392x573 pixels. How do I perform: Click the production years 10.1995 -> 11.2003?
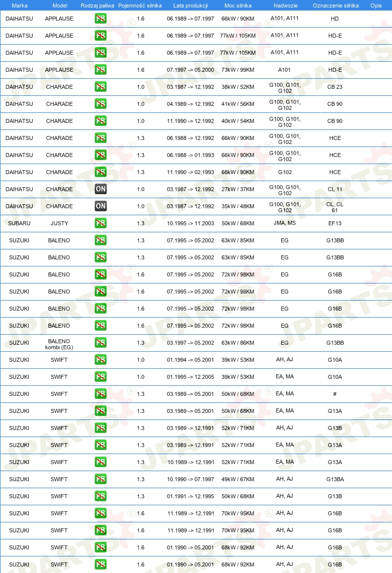[x=190, y=223]
